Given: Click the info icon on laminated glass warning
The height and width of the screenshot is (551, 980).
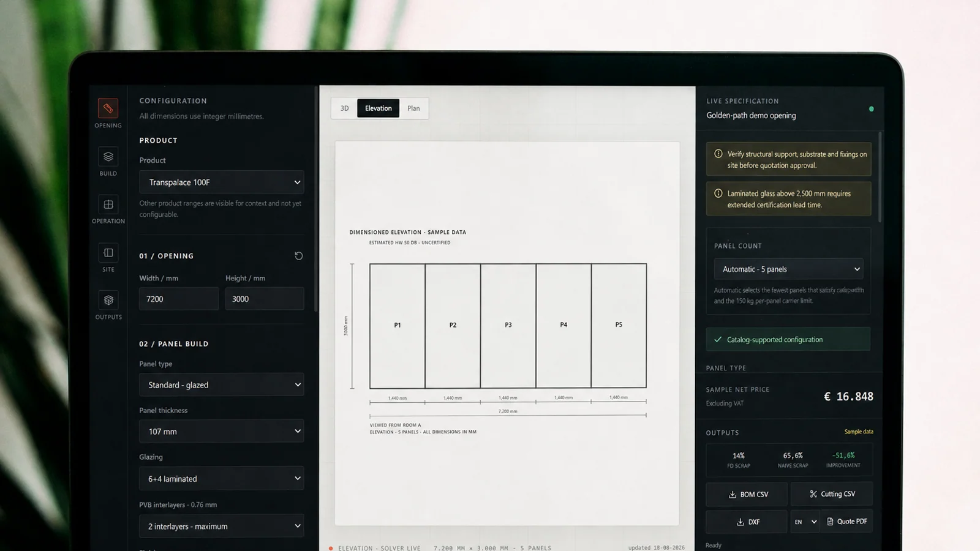Looking at the screenshot, I should tap(718, 193).
